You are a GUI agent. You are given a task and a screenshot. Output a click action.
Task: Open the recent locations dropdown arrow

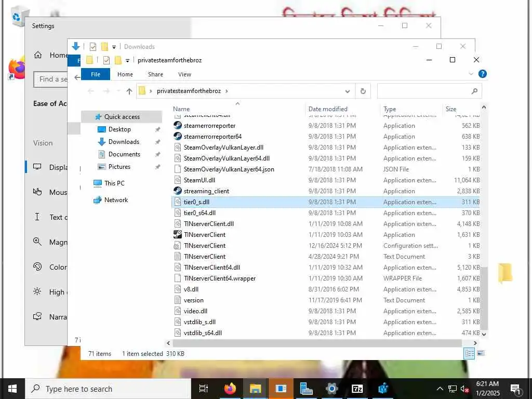[118, 91]
